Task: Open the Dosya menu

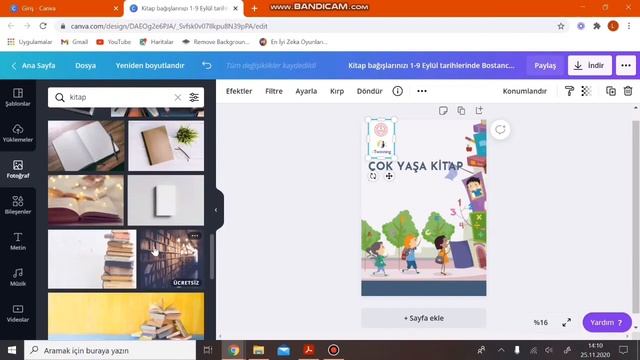Action: (x=85, y=65)
